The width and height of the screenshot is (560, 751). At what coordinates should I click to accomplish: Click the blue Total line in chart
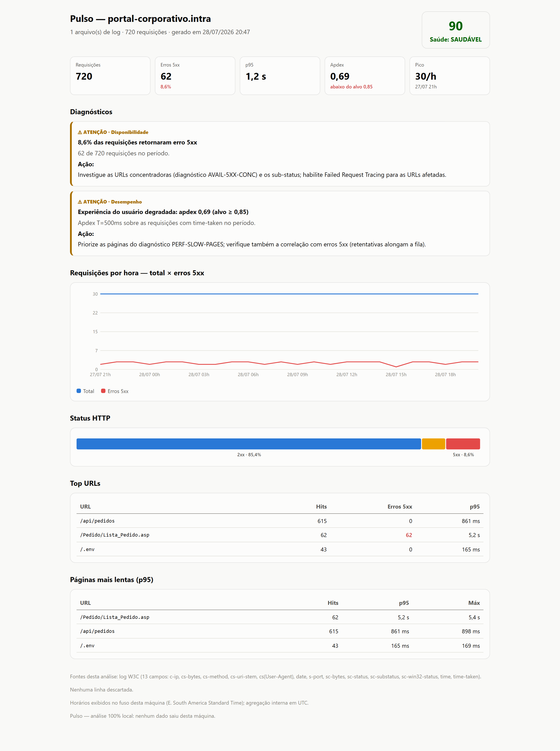tap(289, 294)
